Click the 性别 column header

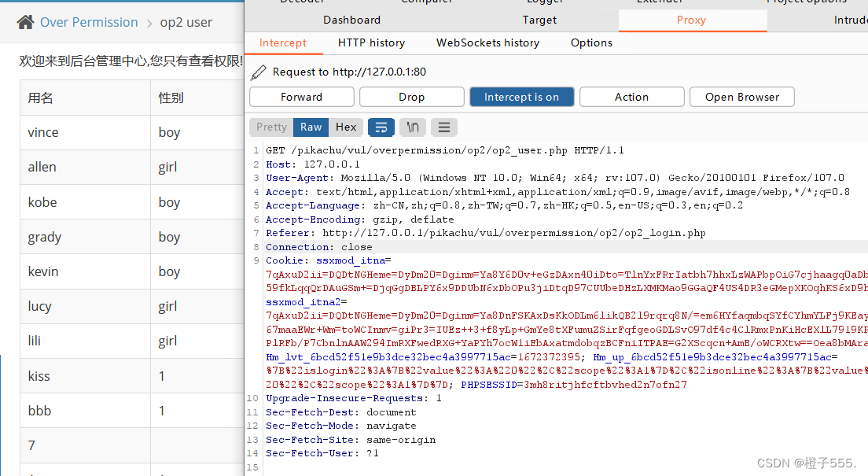click(197, 98)
